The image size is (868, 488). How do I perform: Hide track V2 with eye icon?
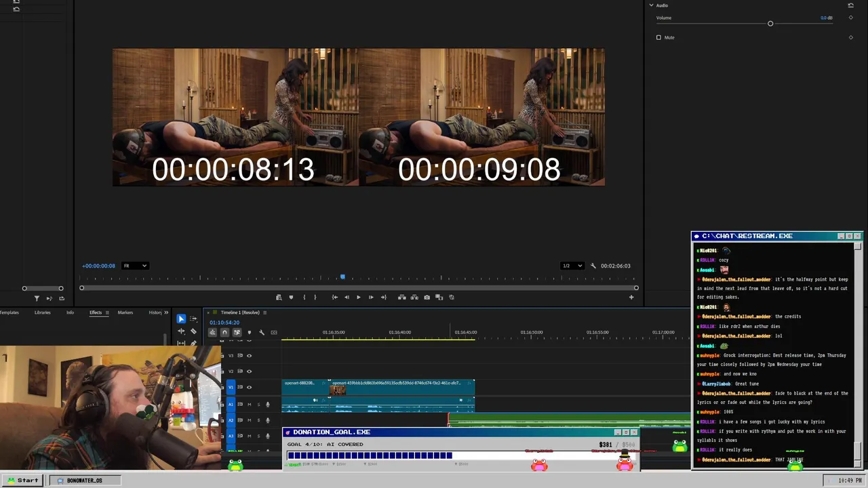[x=250, y=371]
